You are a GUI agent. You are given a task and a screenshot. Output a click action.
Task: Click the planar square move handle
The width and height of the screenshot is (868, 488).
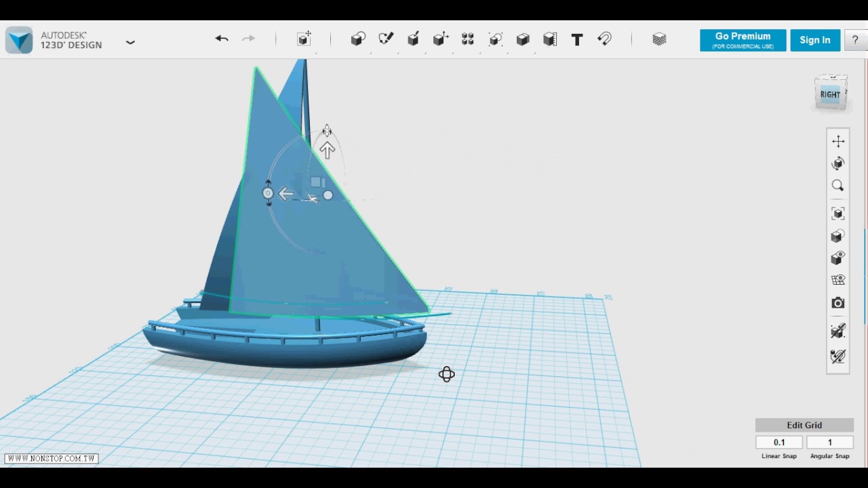pyautogui.click(x=316, y=182)
